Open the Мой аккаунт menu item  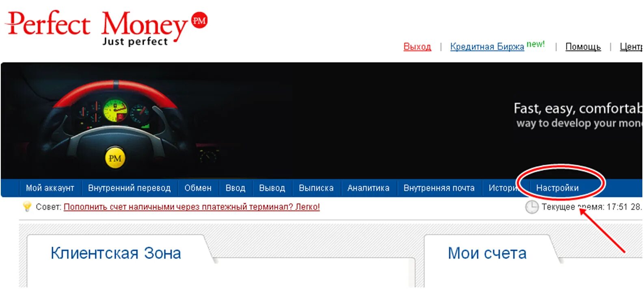click(50, 188)
